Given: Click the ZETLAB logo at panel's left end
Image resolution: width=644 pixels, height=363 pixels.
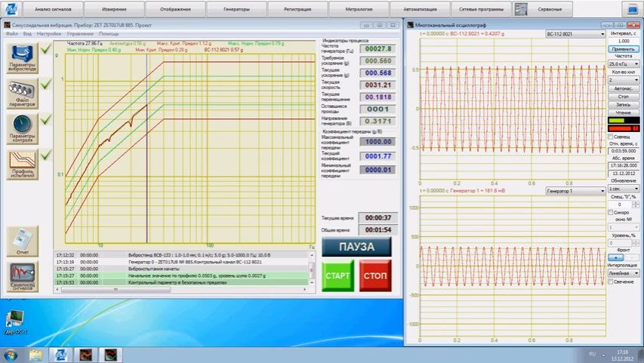Looking at the screenshot, I should click(x=11, y=8).
